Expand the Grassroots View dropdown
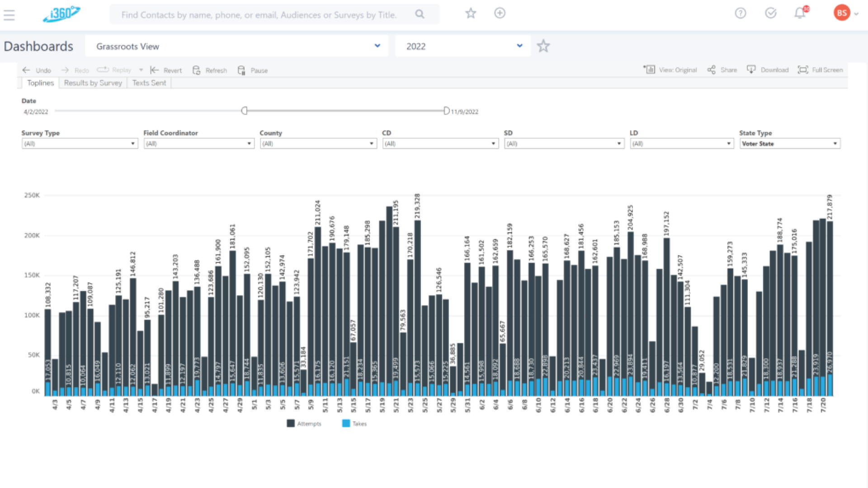This screenshot has height=488, width=868. (377, 46)
